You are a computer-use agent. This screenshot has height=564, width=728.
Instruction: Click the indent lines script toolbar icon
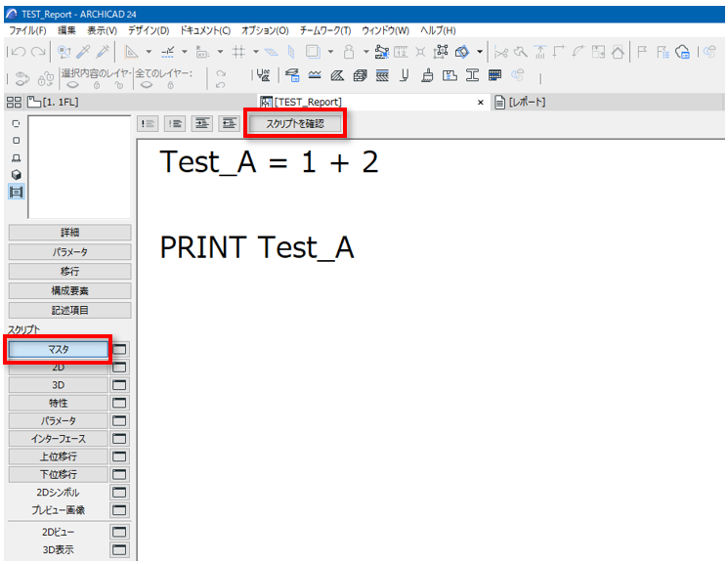tap(202, 123)
